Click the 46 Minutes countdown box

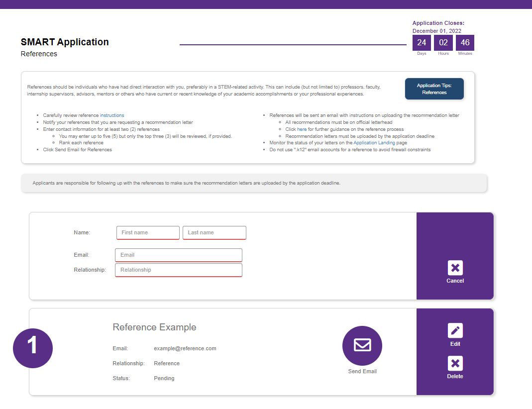tap(465, 43)
